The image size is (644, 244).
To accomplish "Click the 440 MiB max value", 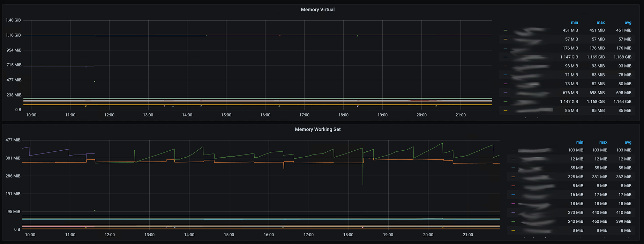I will (x=600, y=213).
